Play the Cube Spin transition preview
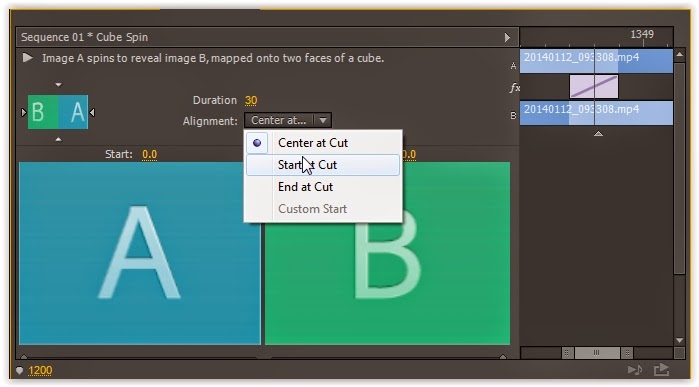The height and width of the screenshot is (387, 699). (x=28, y=58)
